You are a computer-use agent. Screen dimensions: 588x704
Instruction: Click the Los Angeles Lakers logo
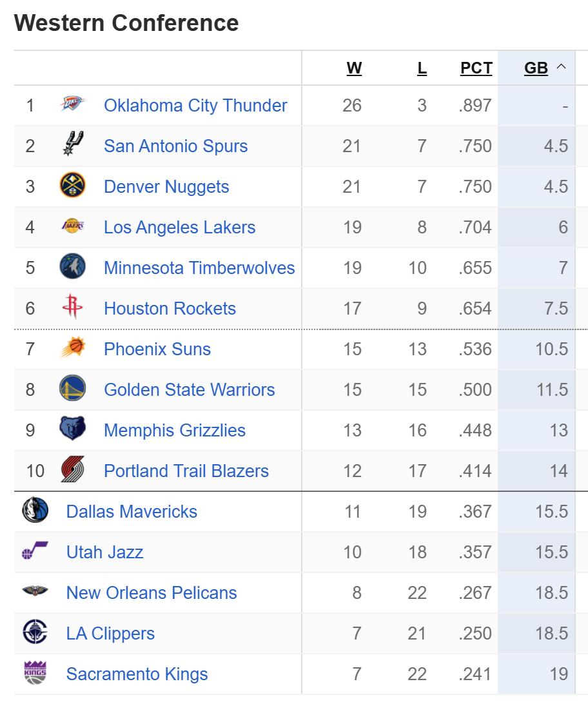tap(72, 227)
